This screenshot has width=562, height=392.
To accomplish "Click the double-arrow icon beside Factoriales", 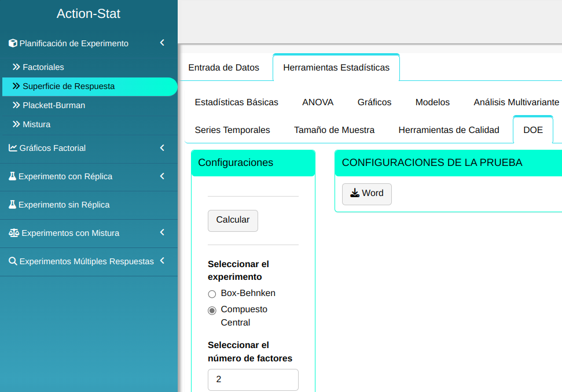I will tap(16, 67).
